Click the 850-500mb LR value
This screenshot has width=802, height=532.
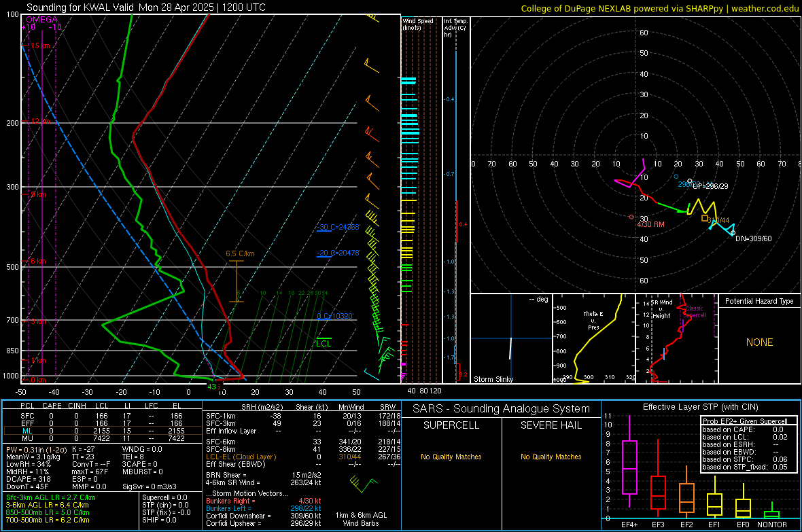[x=48, y=512]
